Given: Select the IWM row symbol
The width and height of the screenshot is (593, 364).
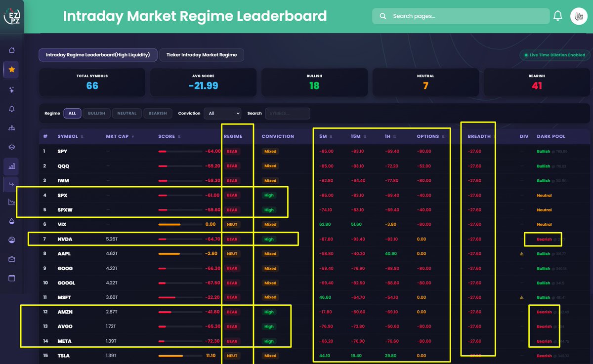Looking at the screenshot, I should (x=63, y=181).
